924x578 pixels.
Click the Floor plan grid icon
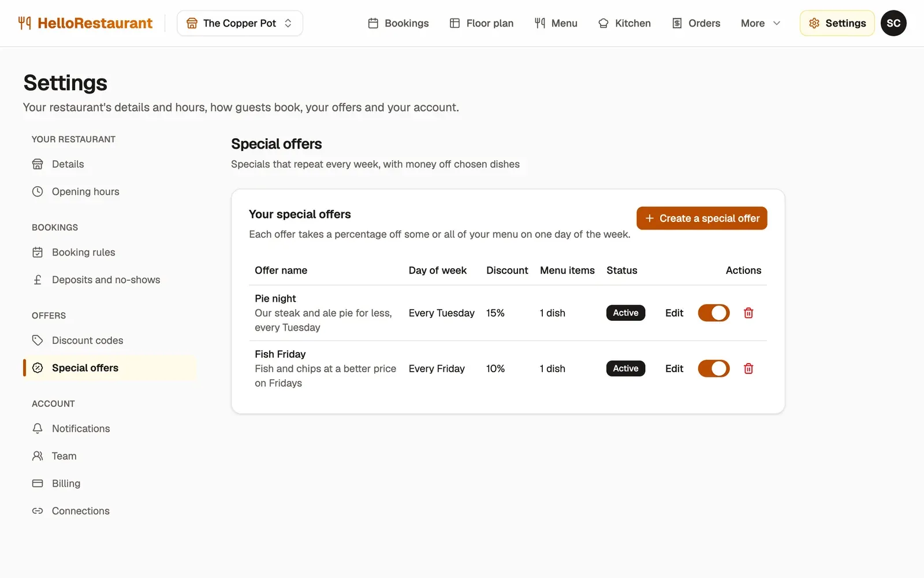455,23
